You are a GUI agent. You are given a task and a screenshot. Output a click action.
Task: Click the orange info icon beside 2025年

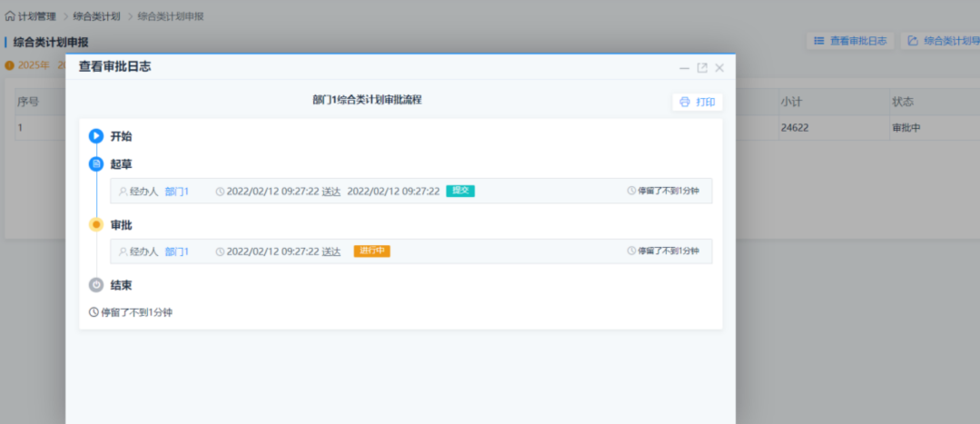(10, 65)
